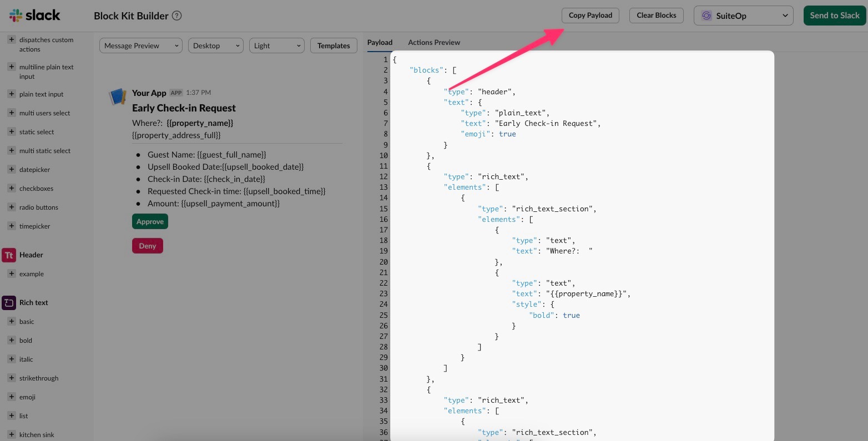The width and height of the screenshot is (868, 441).
Task: Add a plain text input block
Action: [12, 94]
